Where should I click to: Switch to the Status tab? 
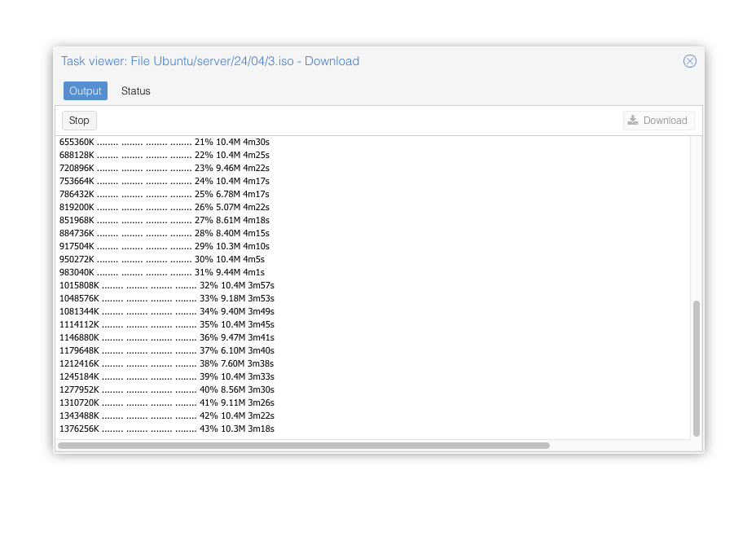click(135, 90)
